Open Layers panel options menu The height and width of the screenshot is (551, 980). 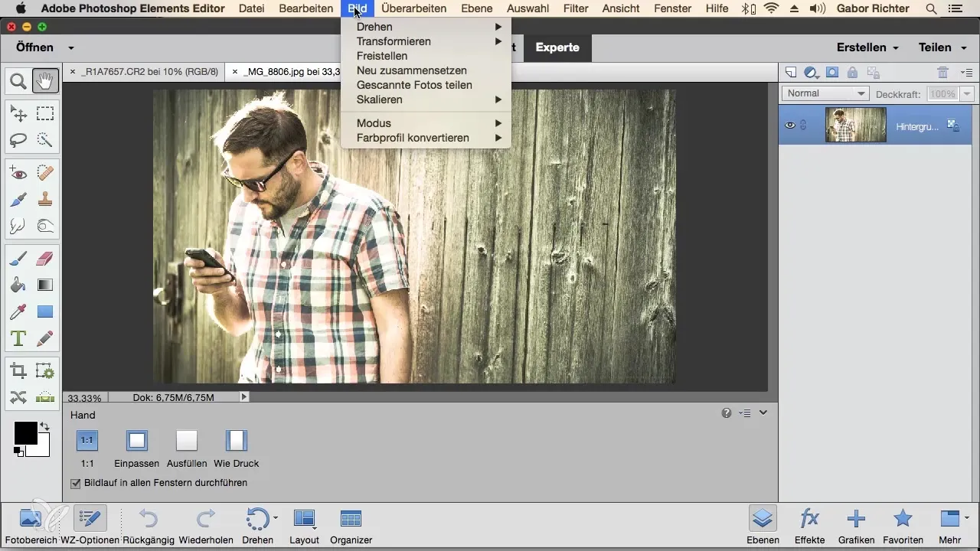click(966, 73)
